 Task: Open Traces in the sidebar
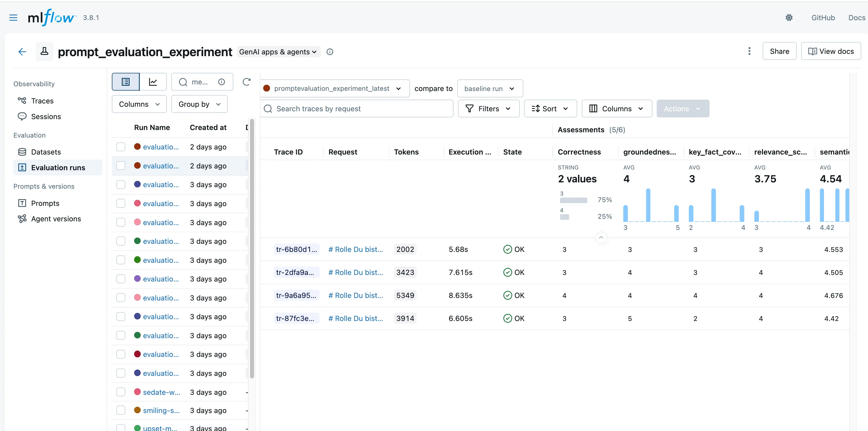(42, 101)
